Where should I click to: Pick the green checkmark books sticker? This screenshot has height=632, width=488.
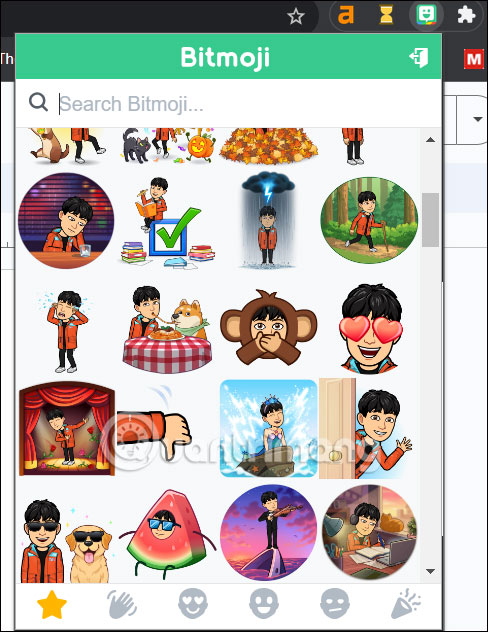point(167,222)
